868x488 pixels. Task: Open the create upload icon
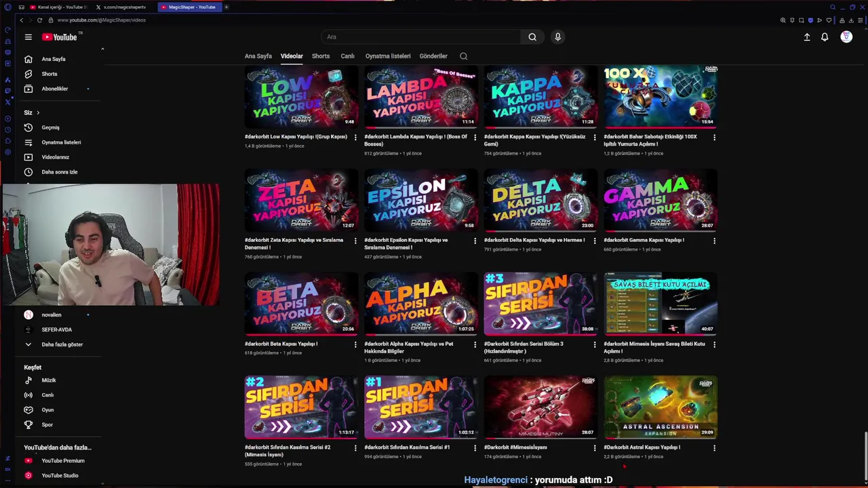tap(807, 37)
